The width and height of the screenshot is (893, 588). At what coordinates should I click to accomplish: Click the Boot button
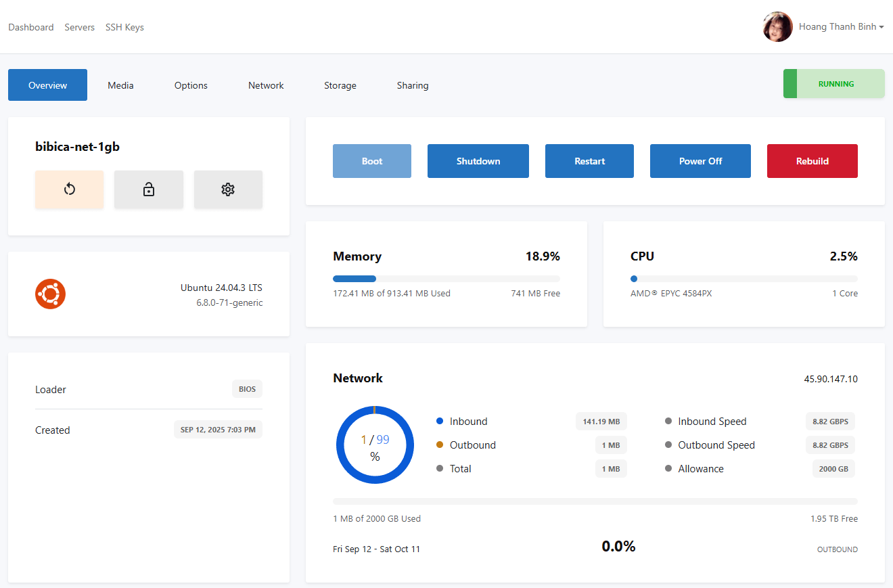coord(372,161)
